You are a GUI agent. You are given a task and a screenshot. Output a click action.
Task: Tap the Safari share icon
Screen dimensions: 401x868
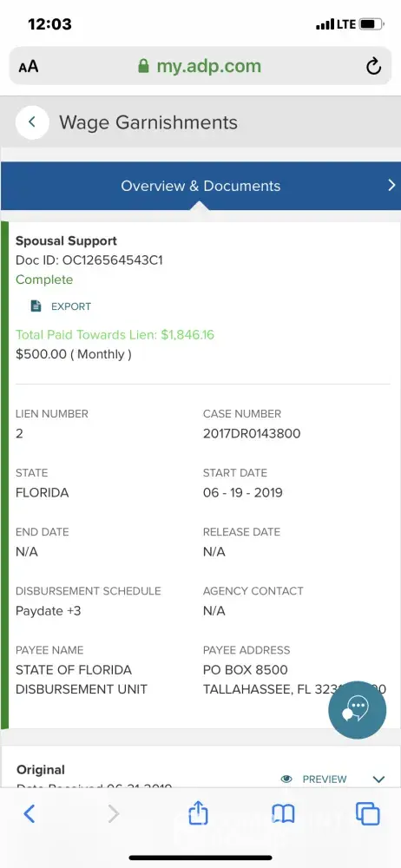point(198,814)
